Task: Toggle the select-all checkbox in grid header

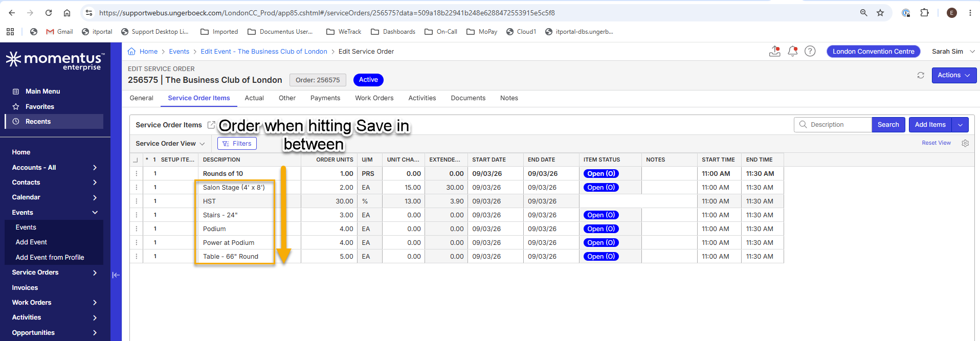Action: coord(136,160)
